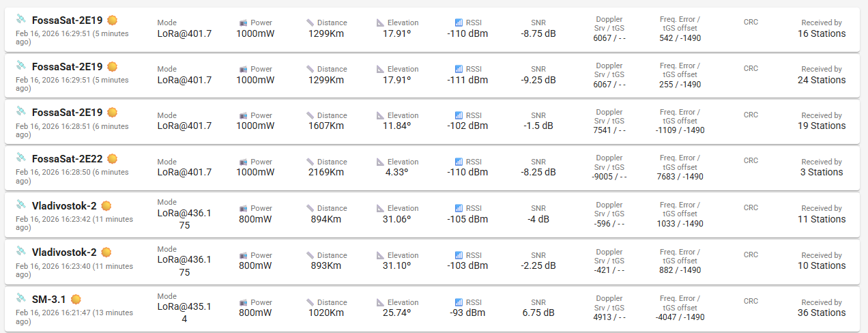Click the Elevation icon above 31.06º

coord(381,208)
